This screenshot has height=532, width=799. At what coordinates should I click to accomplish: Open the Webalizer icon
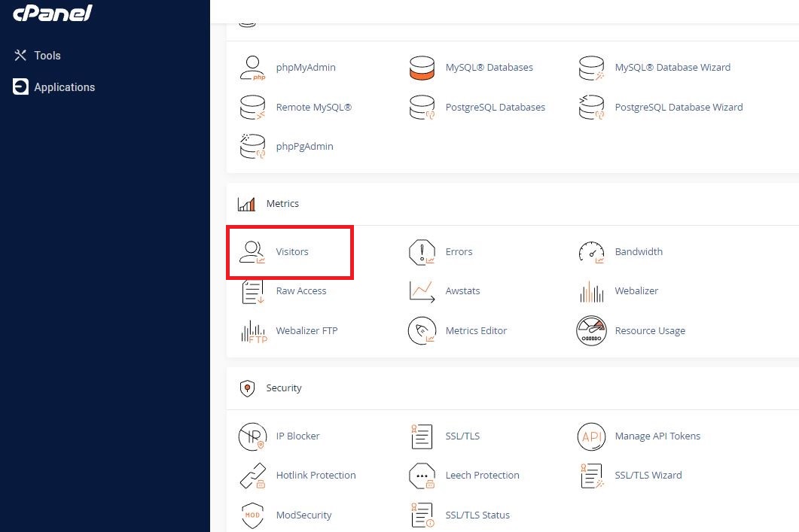pos(591,291)
